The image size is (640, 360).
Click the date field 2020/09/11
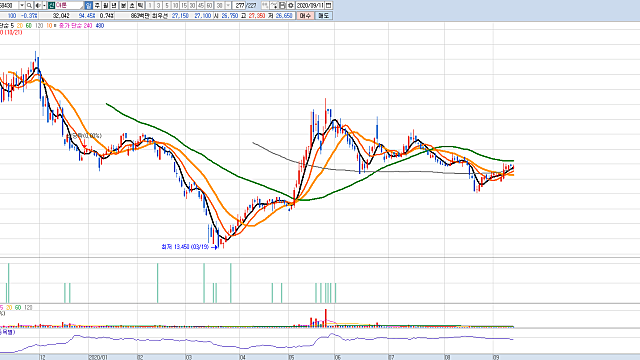[310, 5]
